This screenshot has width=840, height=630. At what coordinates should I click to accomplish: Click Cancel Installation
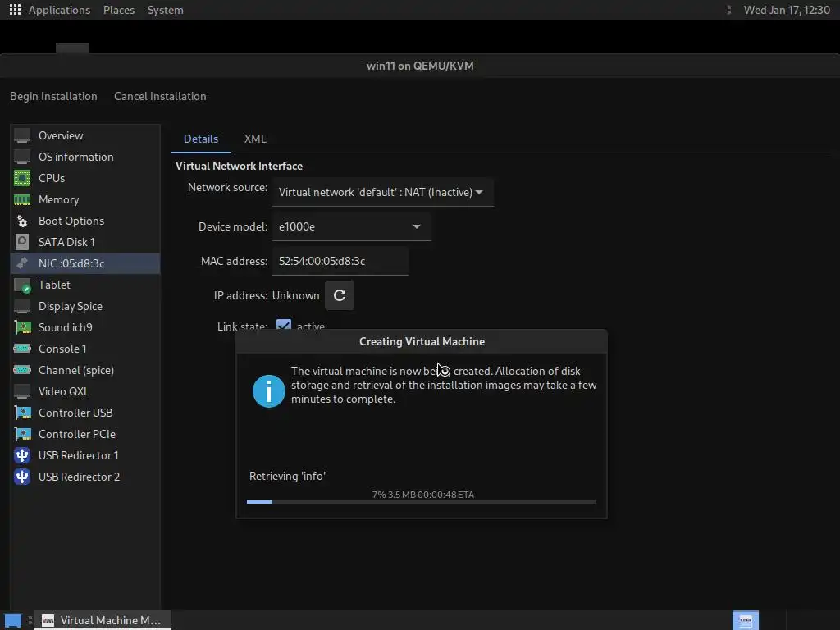pyautogui.click(x=160, y=97)
